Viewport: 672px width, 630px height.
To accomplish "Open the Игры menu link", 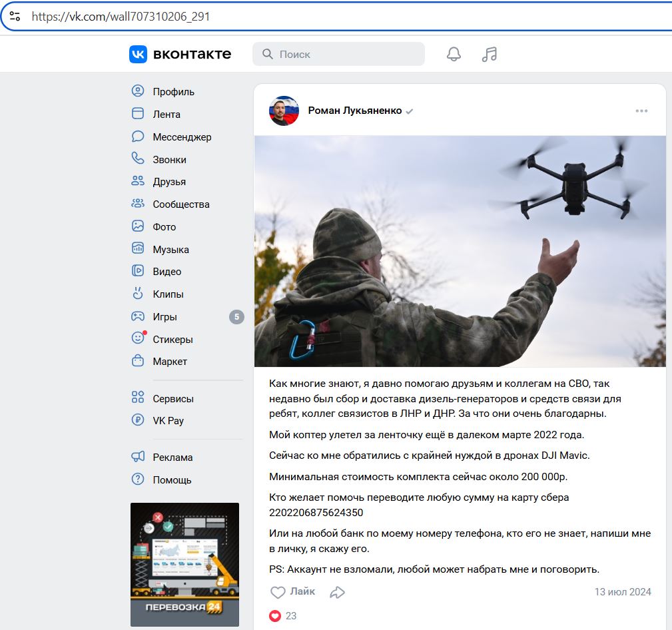I will (x=165, y=317).
